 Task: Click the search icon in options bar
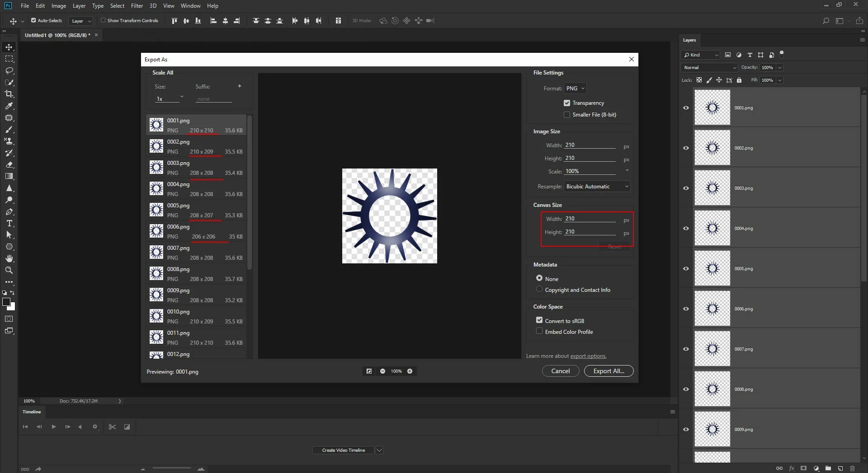pyautogui.click(x=826, y=21)
